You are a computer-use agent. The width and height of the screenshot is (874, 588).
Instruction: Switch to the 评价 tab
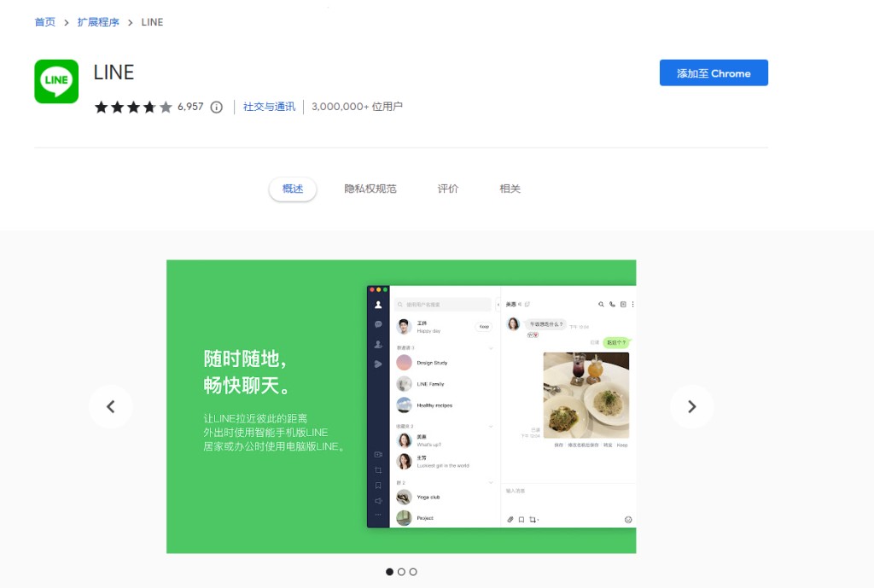pyautogui.click(x=448, y=188)
